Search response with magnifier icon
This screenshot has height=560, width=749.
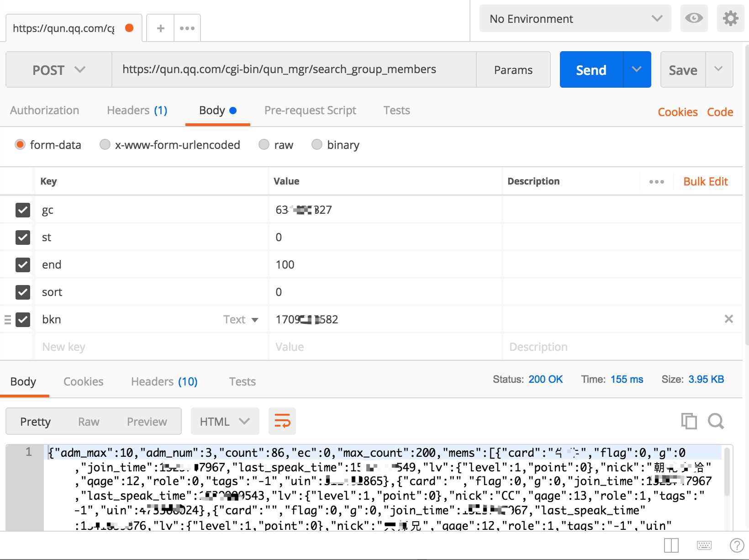coord(716,421)
